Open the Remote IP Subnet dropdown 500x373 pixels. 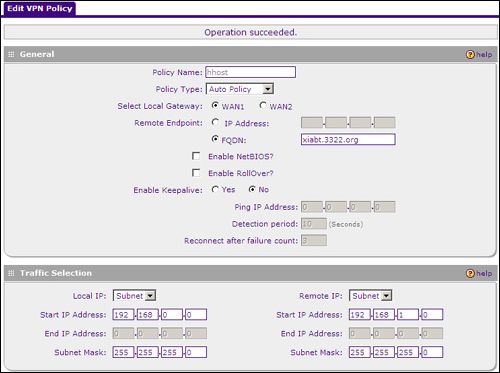click(x=370, y=296)
